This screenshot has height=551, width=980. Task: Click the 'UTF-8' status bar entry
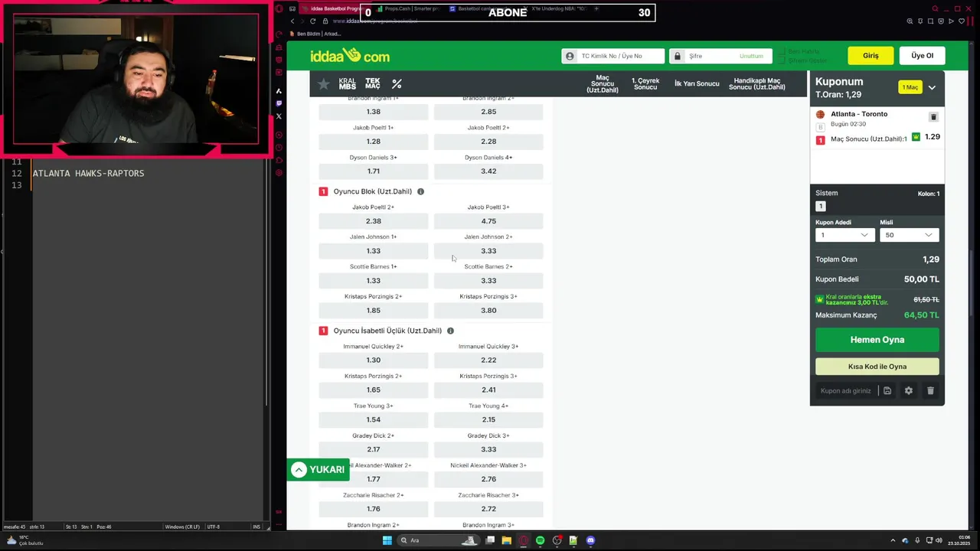(x=213, y=527)
